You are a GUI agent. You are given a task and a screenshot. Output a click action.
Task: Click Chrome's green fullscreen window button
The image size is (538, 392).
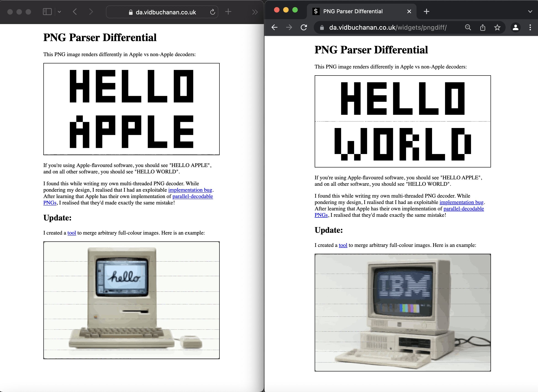[295, 10]
